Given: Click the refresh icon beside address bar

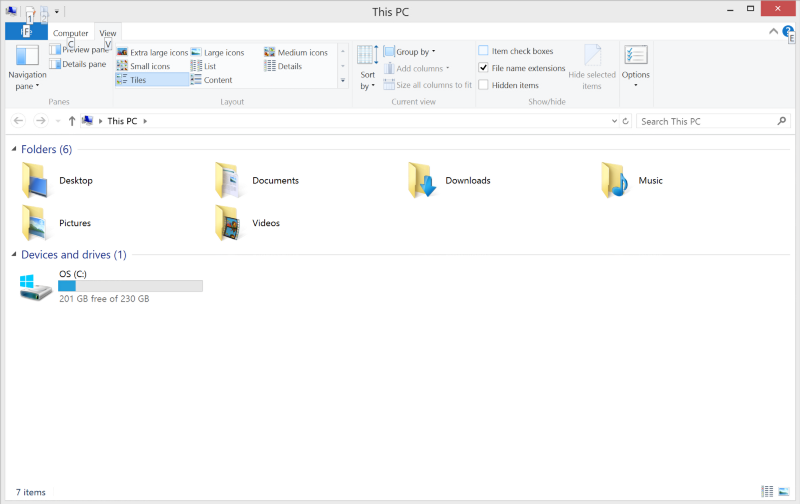Looking at the screenshot, I should tap(625, 121).
